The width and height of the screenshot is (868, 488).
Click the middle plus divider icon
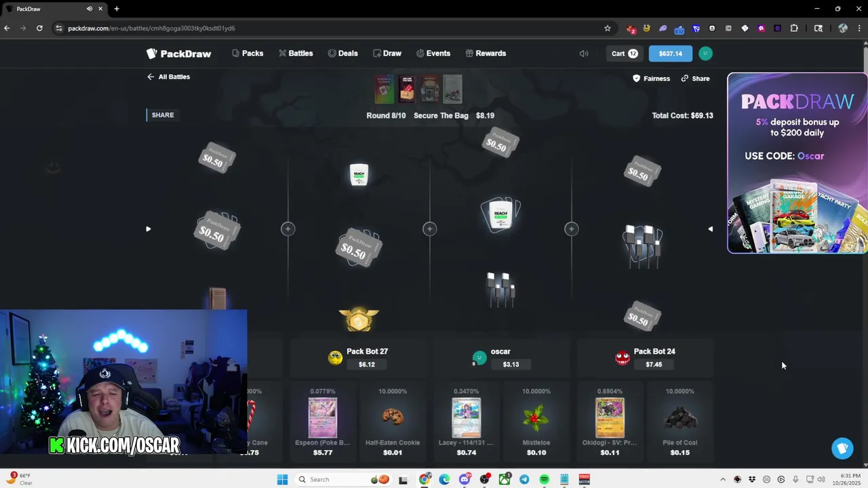coord(429,229)
